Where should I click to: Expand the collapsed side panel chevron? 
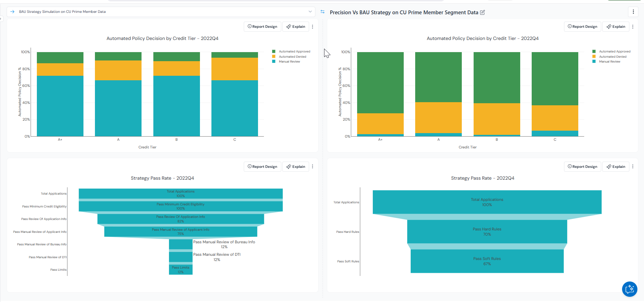pyautogui.click(x=1, y=19)
